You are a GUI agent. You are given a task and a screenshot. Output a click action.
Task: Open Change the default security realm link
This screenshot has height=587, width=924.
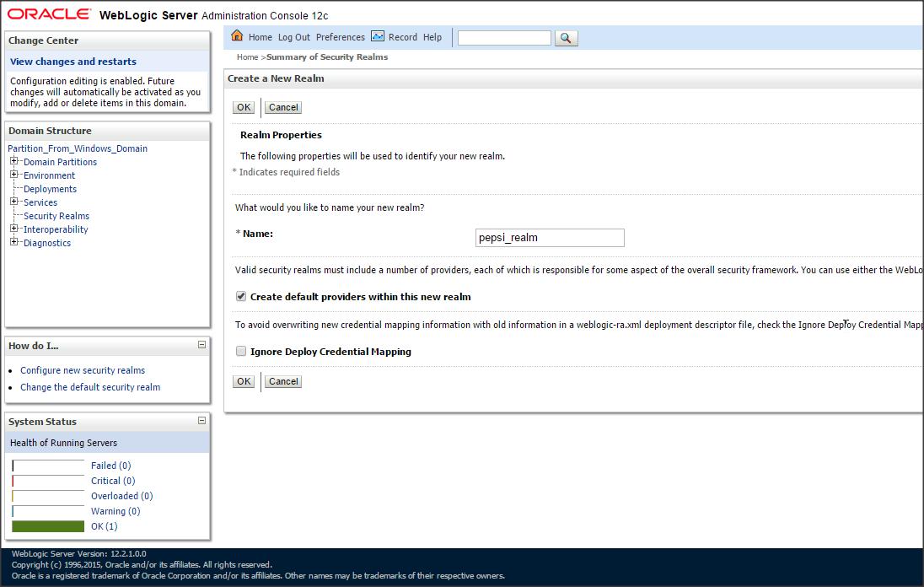click(90, 387)
